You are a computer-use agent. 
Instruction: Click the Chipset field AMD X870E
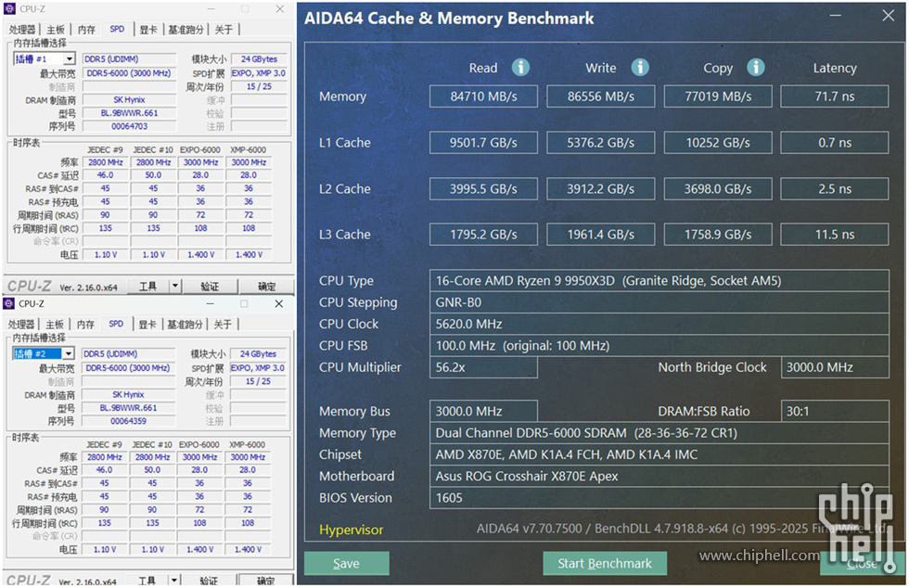coord(659,454)
